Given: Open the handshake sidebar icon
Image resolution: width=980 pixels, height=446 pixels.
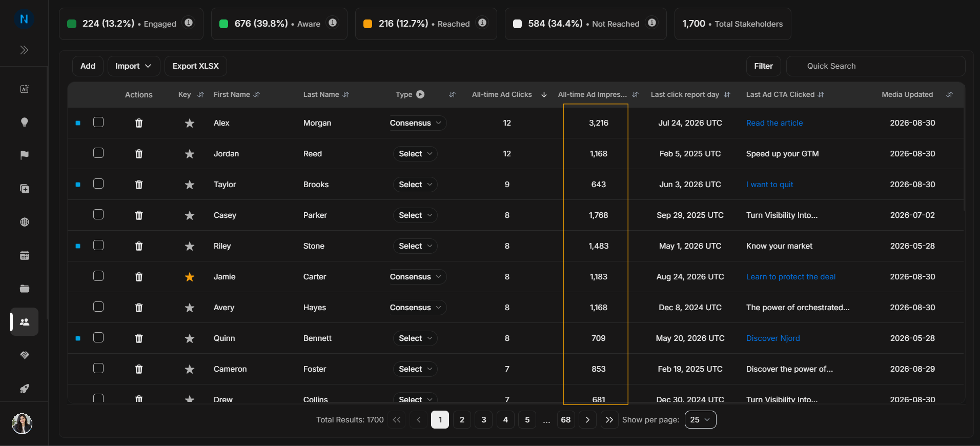Looking at the screenshot, I should coord(24,355).
